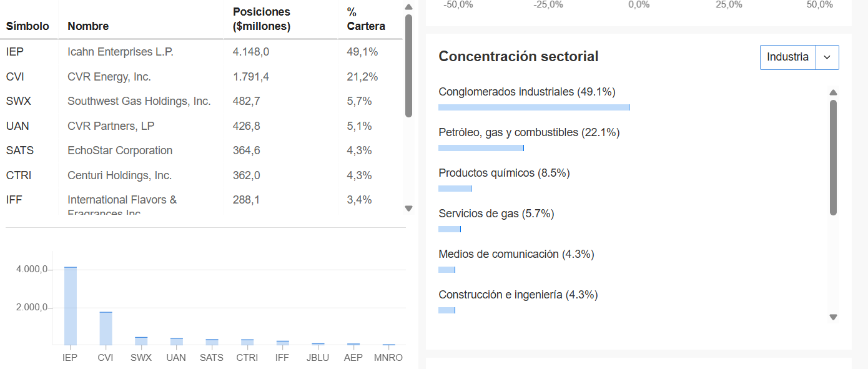Click the Posiciones ($millones) column header
Image resolution: width=868 pixels, height=369 pixels.
point(262,19)
